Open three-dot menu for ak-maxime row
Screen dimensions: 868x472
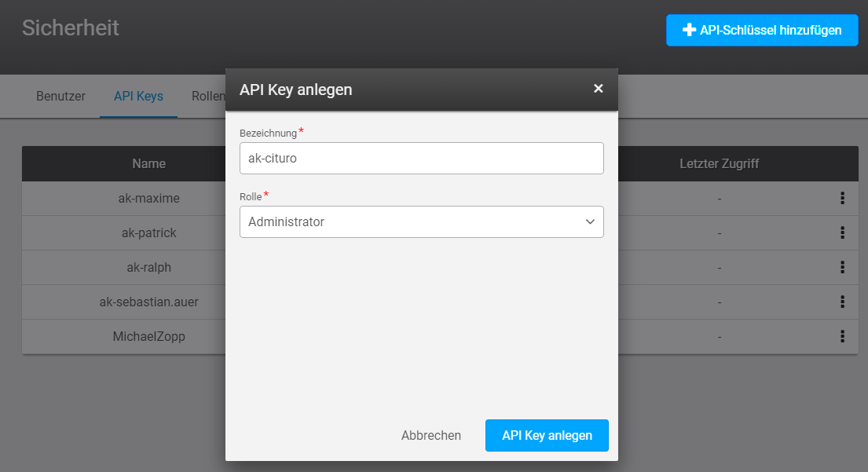pyautogui.click(x=842, y=199)
